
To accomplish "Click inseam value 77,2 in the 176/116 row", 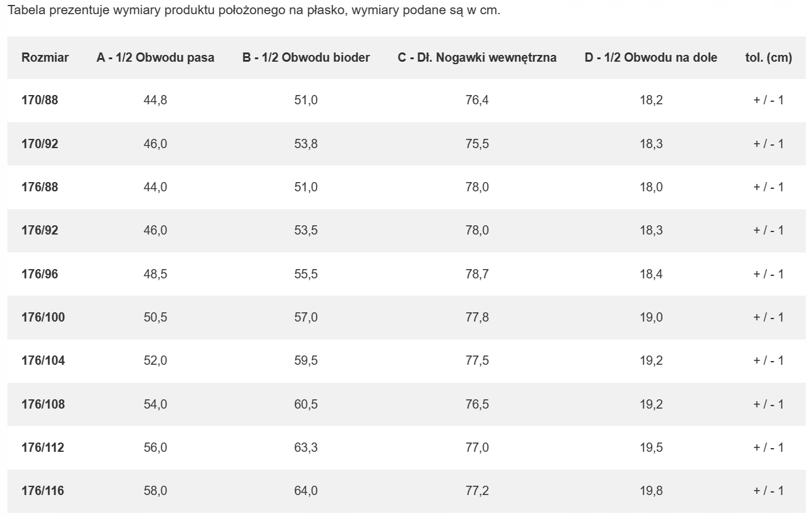I will click(477, 491).
